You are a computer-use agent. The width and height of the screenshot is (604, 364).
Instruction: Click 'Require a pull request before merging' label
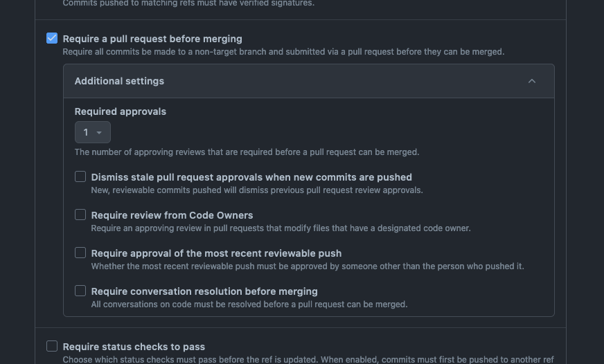[152, 39]
